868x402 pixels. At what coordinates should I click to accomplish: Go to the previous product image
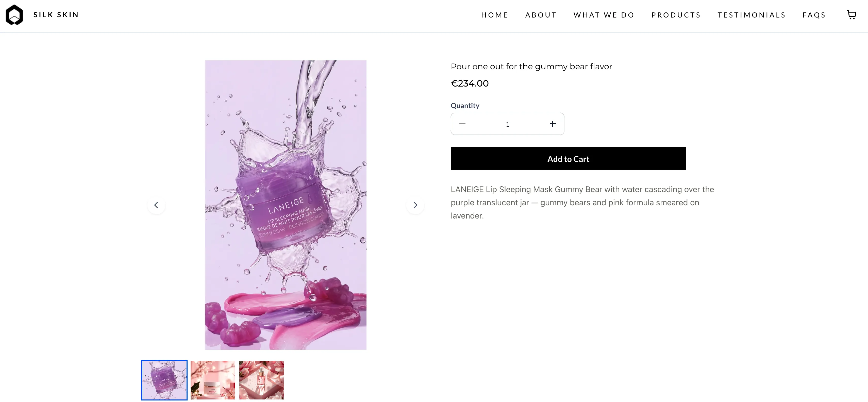(x=156, y=205)
